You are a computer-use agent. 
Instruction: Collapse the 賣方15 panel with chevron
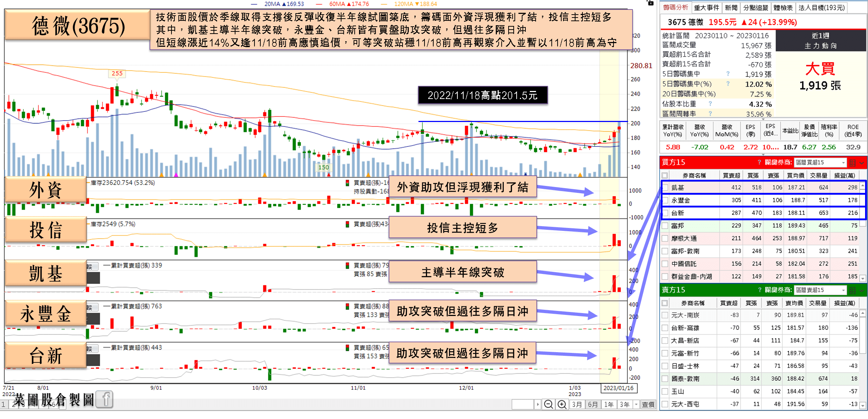tap(862, 290)
